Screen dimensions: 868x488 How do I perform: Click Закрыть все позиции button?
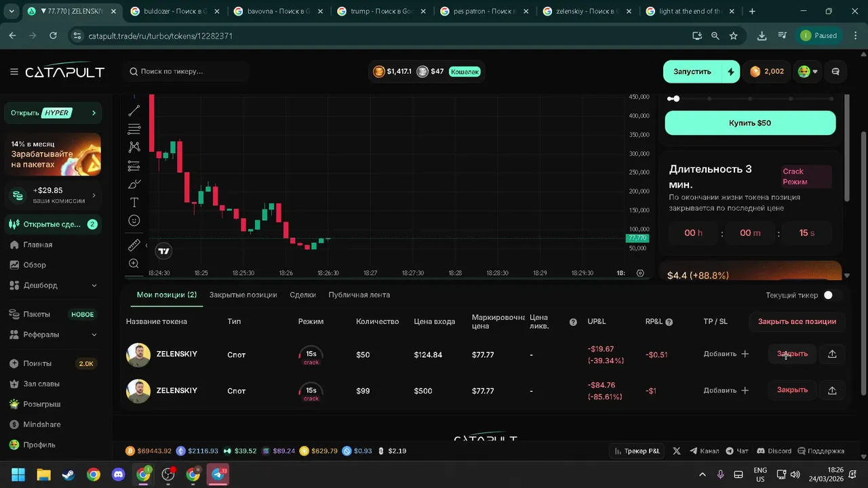click(x=797, y=321)
